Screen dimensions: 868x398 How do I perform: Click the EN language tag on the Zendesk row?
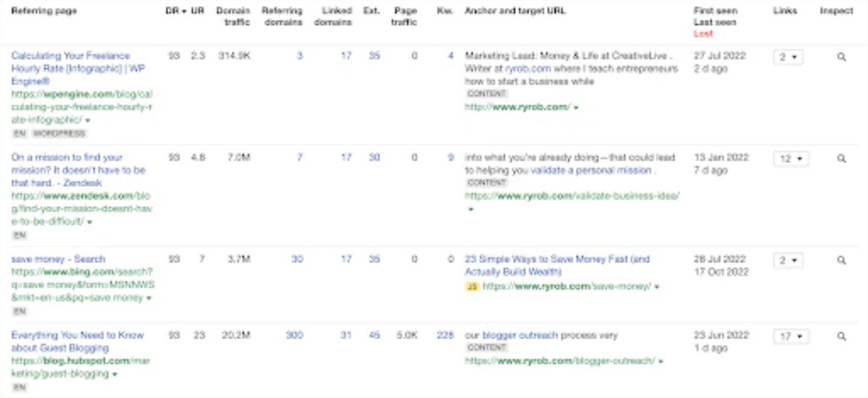pyautogui.click(x=20, y=235)
